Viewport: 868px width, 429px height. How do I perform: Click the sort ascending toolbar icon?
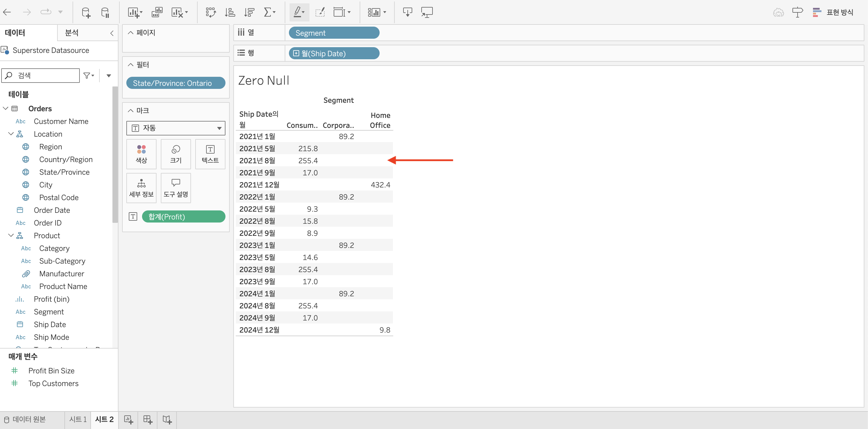[230, 12]
